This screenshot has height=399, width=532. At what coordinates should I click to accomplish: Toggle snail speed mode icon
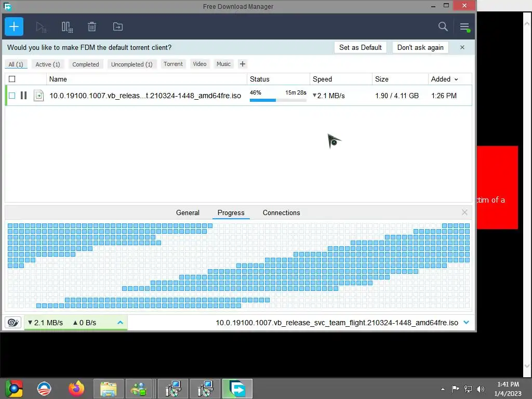(x=13, y=322)
